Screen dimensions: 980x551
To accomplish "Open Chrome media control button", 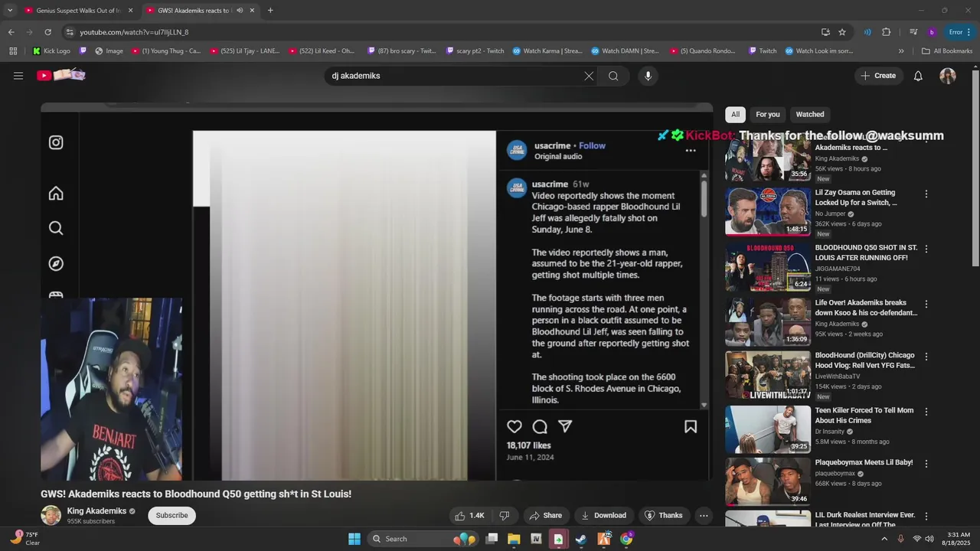I will pyautogui.click(x=913, y=32).
